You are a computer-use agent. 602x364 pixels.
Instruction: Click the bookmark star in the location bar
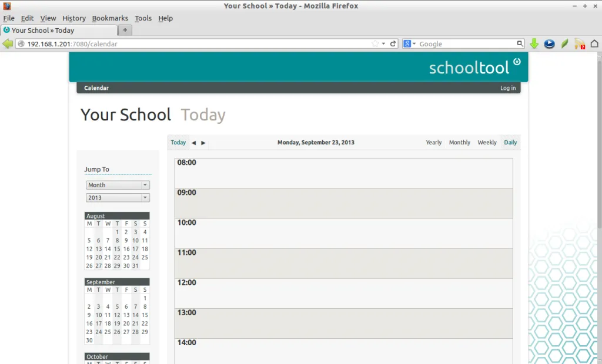point(374,43)
